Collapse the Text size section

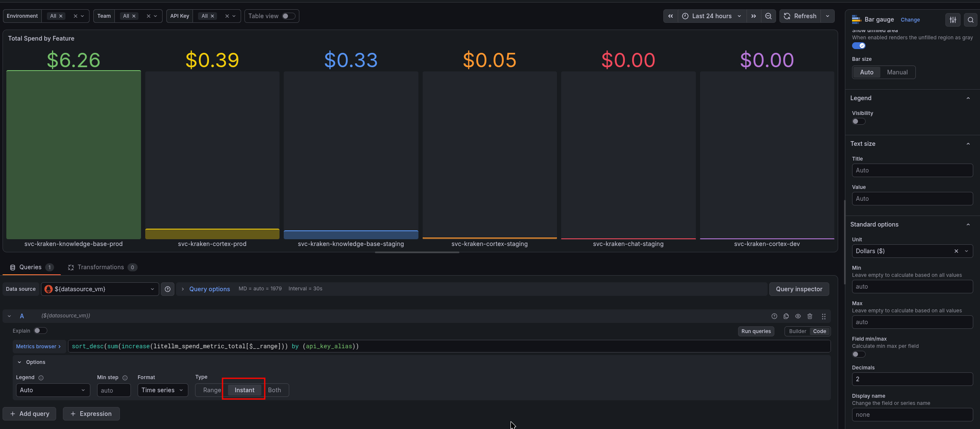(x=968, y=144)
